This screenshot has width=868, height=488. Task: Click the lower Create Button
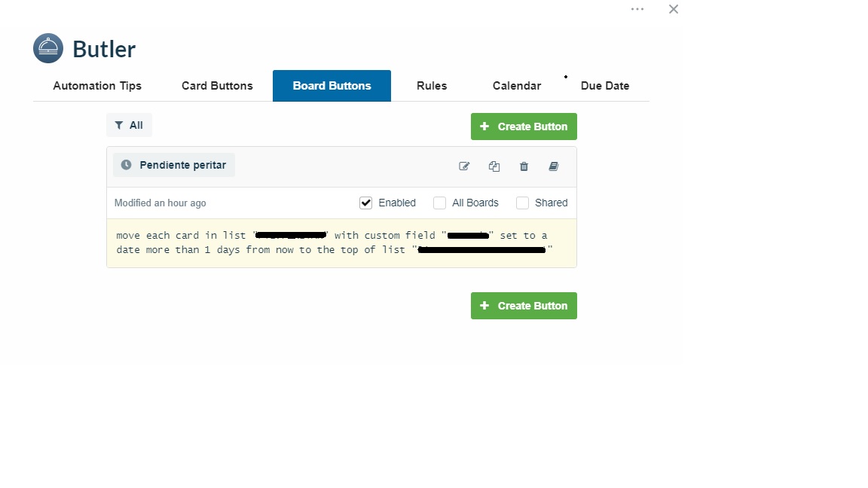pyautogui.click(x=524, y=306)
